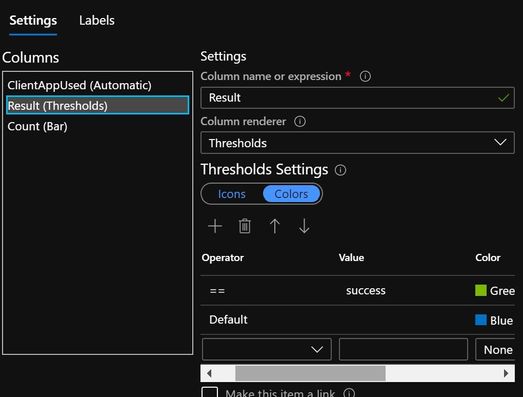Viewport: 523px width, 397px height.
Task: Show info for Make this item a link
Action: (x=349, y=393)
